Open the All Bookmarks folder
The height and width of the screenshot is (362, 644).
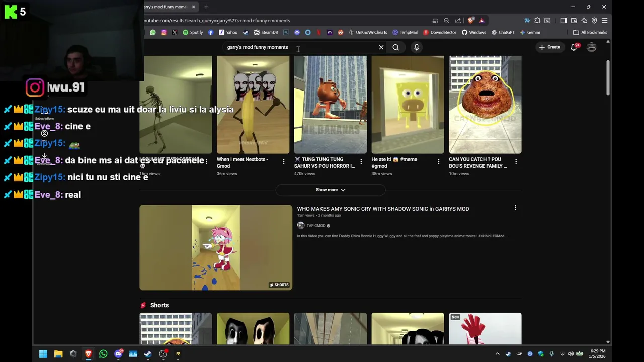point(590,32)
